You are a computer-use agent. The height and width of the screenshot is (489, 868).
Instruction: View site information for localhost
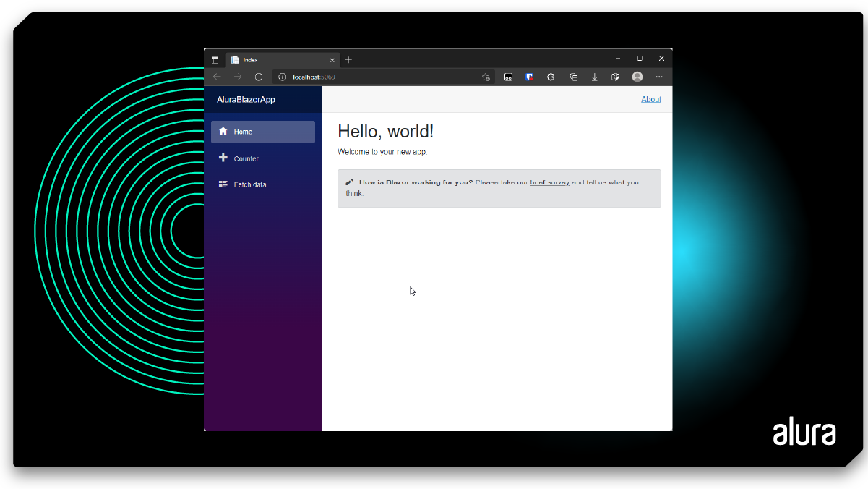pos(283,77)
